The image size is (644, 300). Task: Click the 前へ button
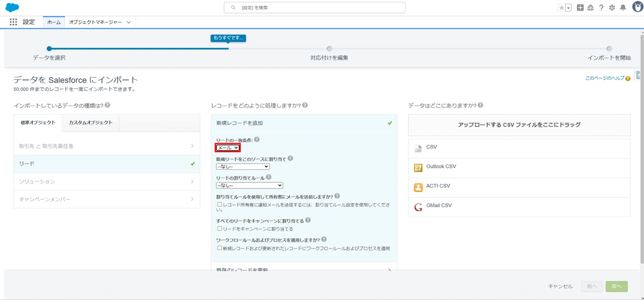(592, 286)
